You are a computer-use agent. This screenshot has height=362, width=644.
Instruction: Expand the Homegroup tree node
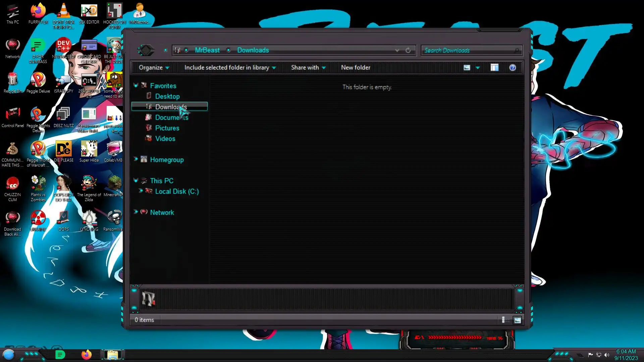click(x=136, y=159)
